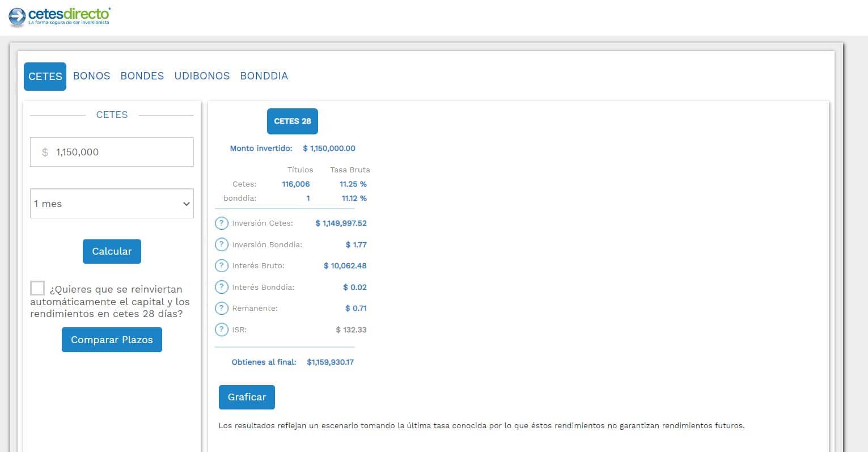Click the CETES panel heading on the left
The width and height of the screenshot is (868, 452).
[112, 115]
